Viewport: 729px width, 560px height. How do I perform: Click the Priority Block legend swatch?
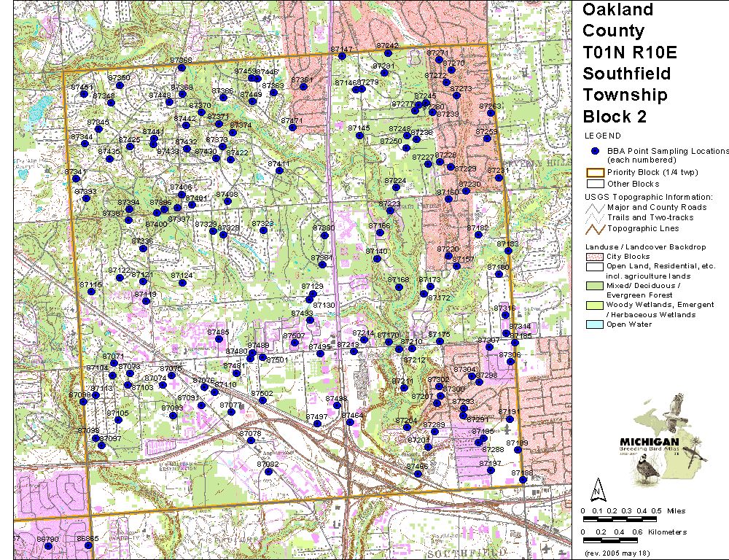click(594, 174)
